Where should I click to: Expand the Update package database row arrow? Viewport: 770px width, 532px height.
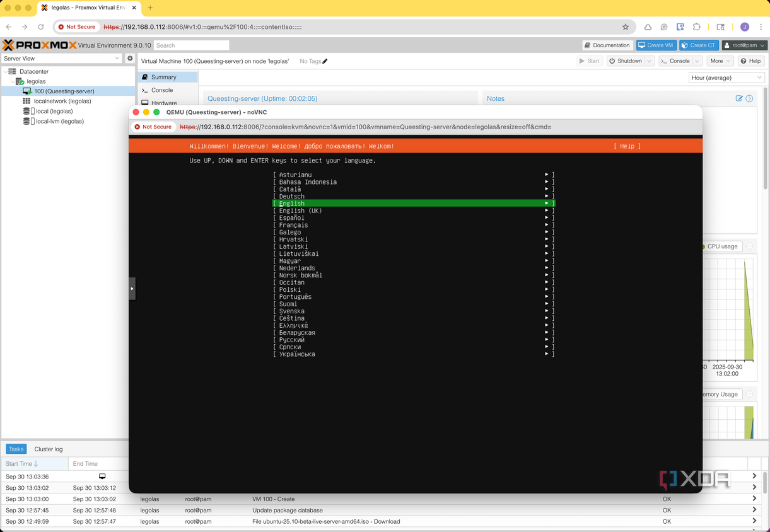coord(754,510)
